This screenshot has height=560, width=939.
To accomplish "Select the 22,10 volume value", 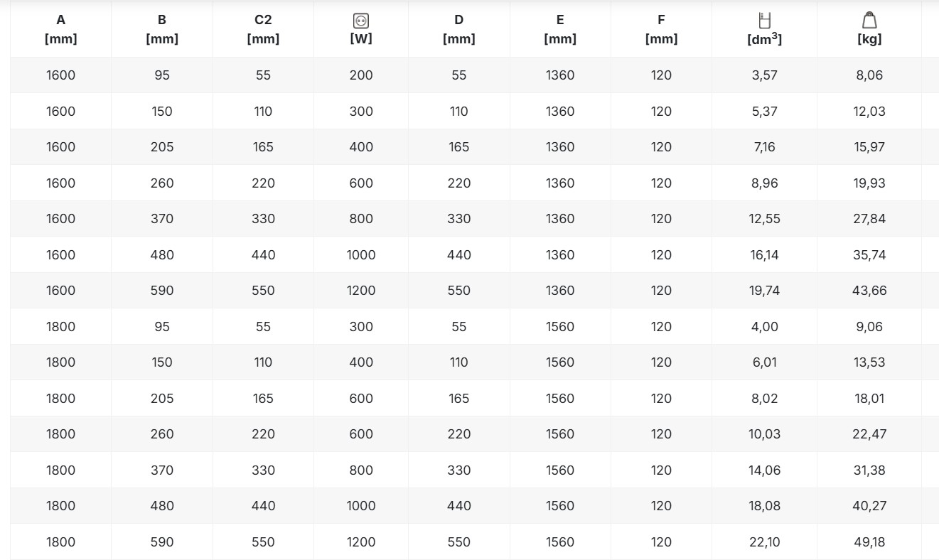I will pos(764,542).
